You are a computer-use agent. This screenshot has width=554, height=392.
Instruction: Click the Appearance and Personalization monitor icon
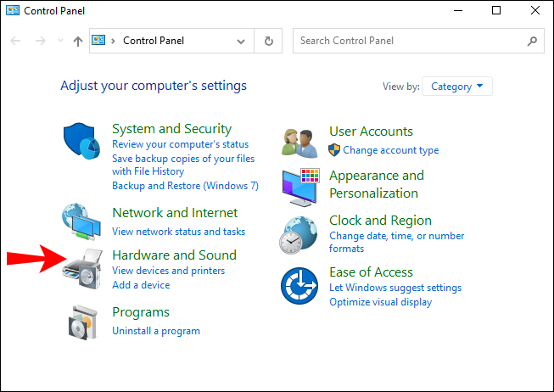tap(300, 186)
